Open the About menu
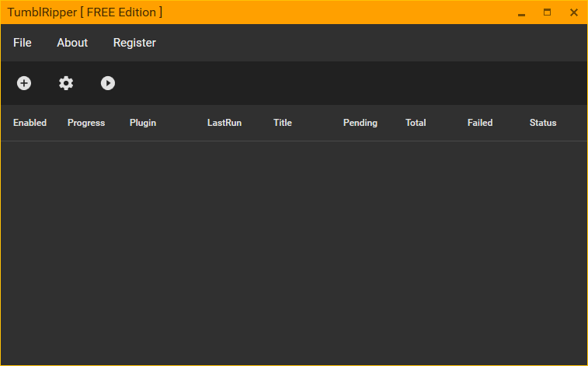 (x=72, y=43)
